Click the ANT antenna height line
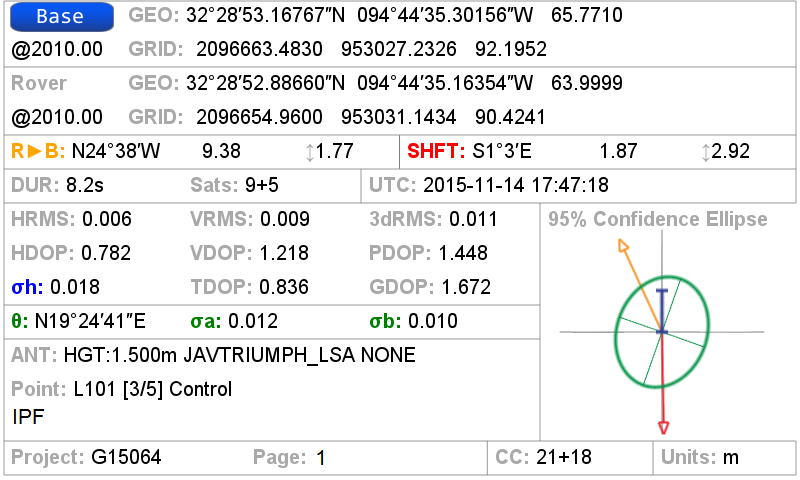The height and width of the screenshot is (480, 800). tap(213, 355)
